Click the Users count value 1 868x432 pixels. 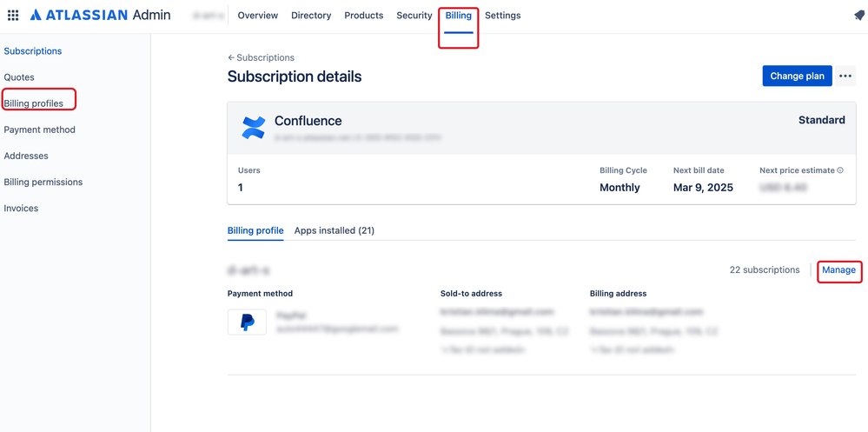241,188
